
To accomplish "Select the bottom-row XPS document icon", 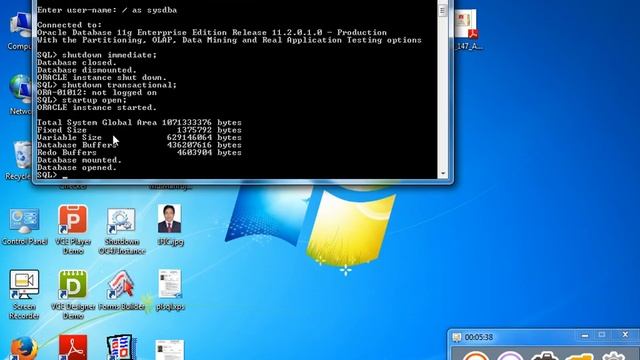I will tap(170, 350).
